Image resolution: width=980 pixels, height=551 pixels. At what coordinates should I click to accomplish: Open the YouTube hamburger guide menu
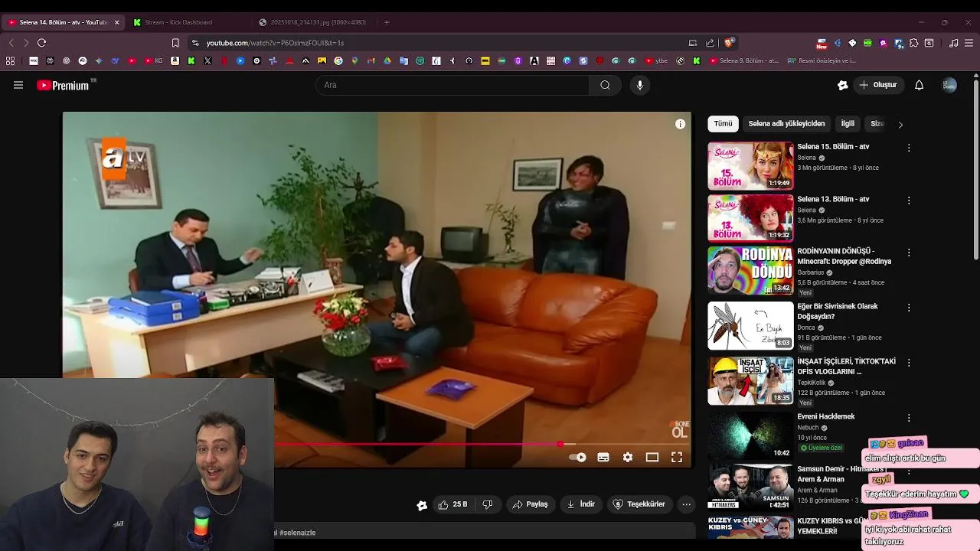pyautogui.click(x=18, y=85)
